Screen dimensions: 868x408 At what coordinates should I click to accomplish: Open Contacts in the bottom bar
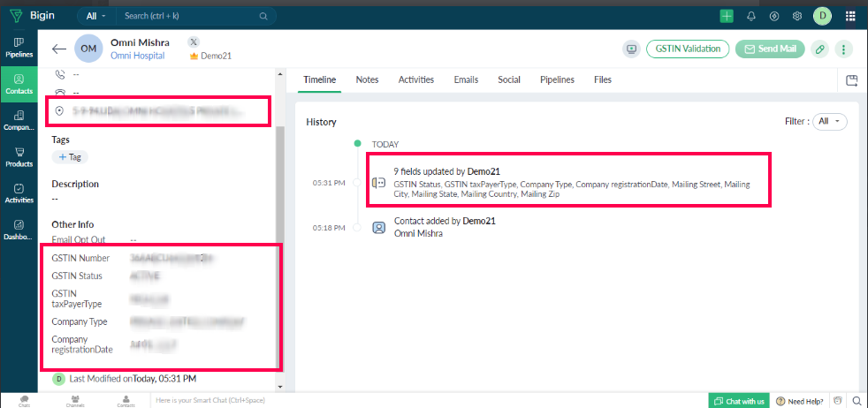click(x=126, y=401)
